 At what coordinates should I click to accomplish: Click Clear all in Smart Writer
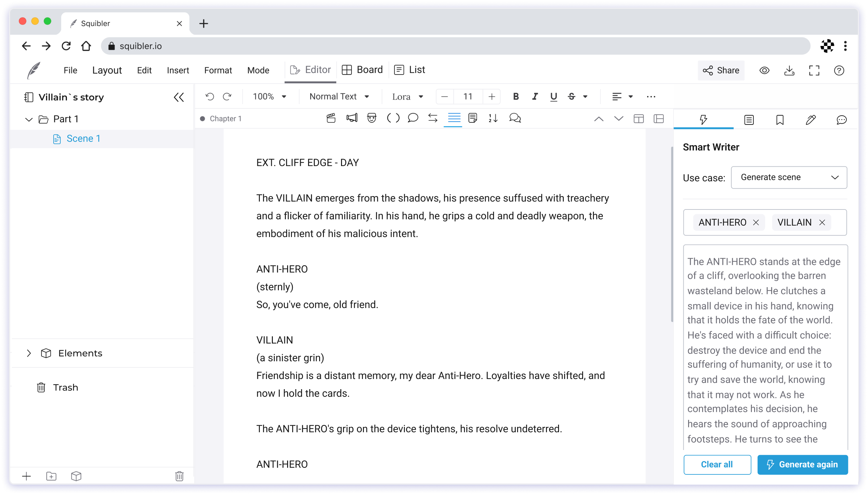point(717,464)
